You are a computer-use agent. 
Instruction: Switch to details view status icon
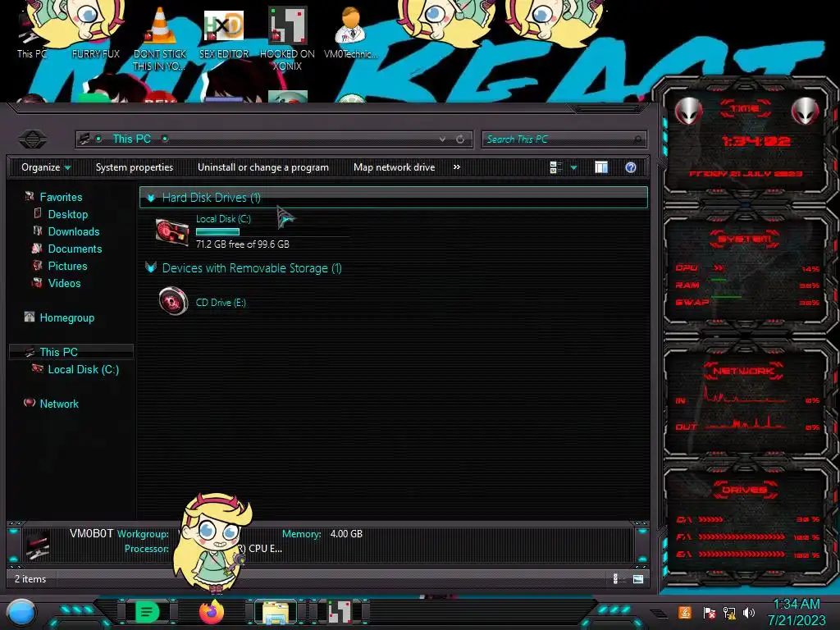click(615, 578)
